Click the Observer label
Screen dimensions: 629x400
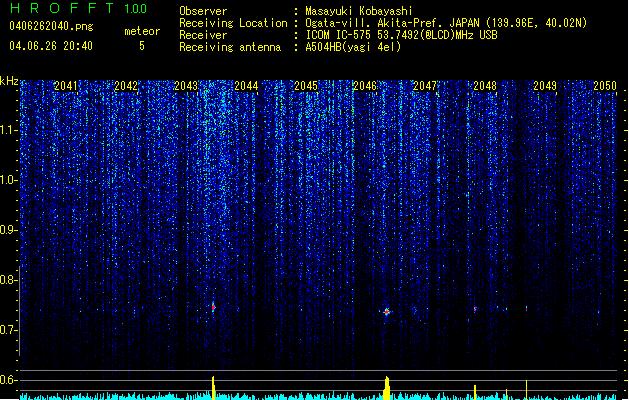click(203, 11)
